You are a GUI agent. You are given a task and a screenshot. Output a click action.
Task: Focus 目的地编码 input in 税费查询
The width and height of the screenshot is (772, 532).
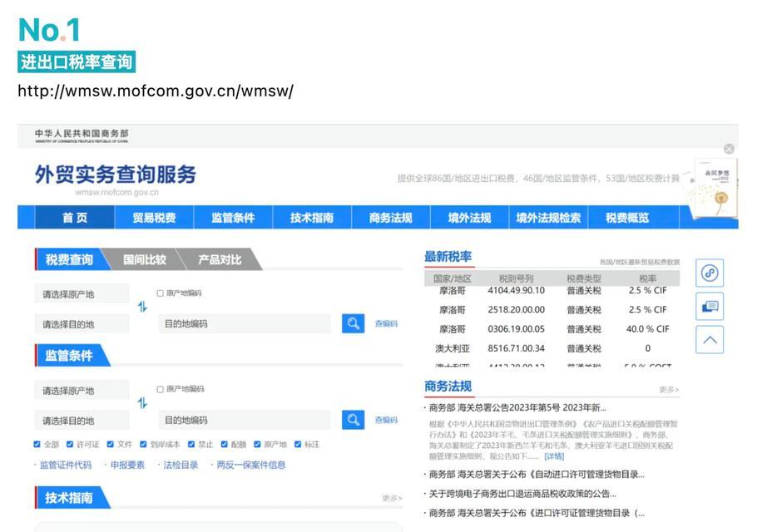click(x=245, y=323)
